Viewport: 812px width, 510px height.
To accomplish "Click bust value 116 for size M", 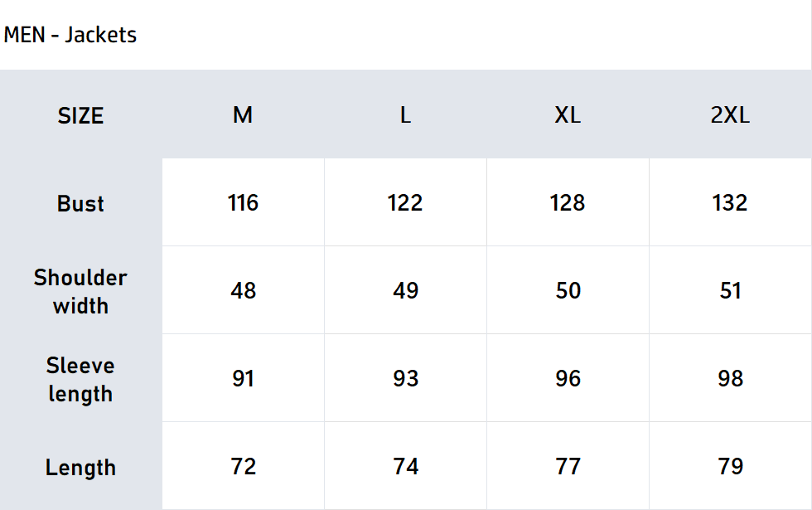I will [x=243, y=202].
